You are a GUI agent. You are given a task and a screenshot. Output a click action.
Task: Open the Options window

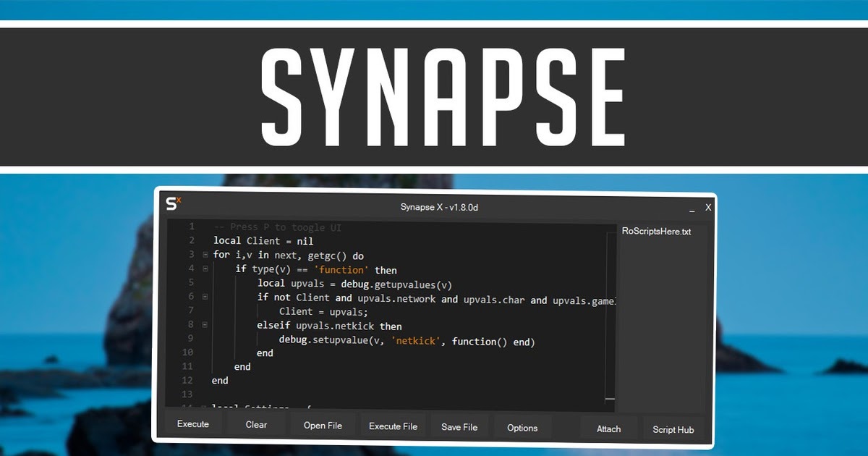[522, 428]
